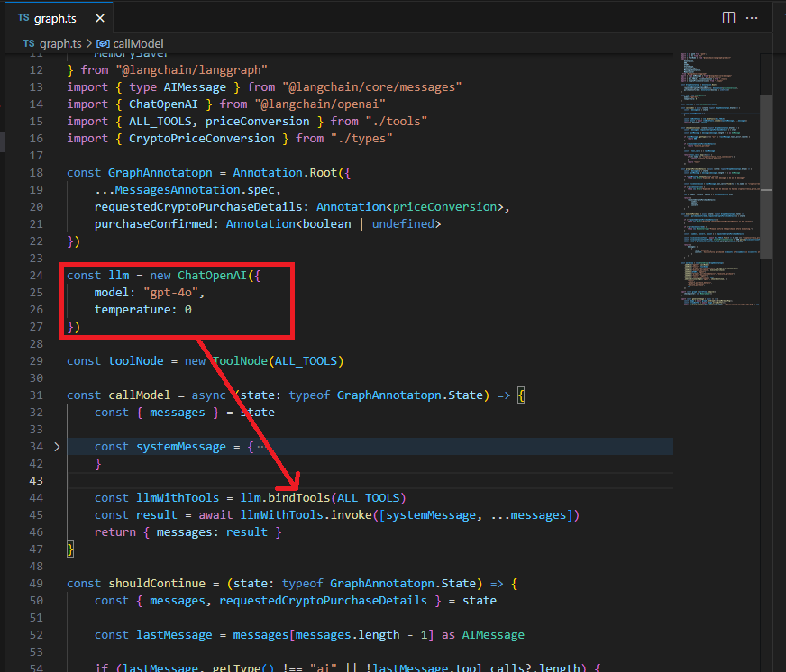
Task: Expand the folded systemMessage block chevron
Action: click(57, 447)
